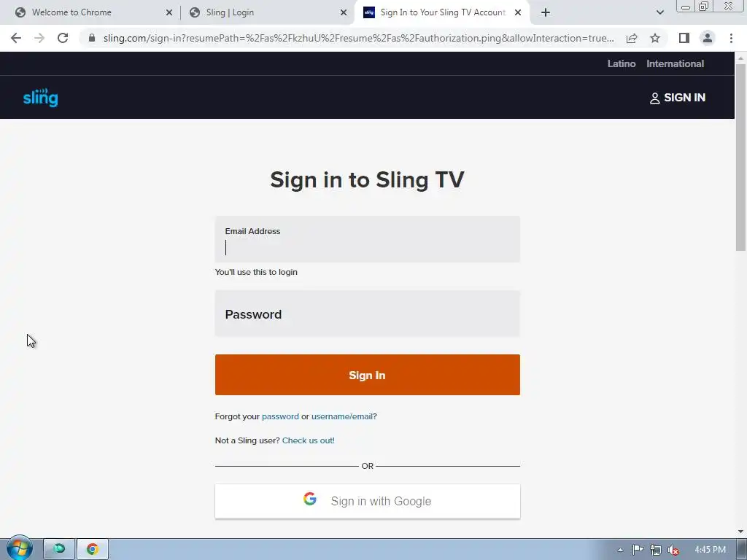
Task: Click the orange Sign In button
Action: click(368, 375)
